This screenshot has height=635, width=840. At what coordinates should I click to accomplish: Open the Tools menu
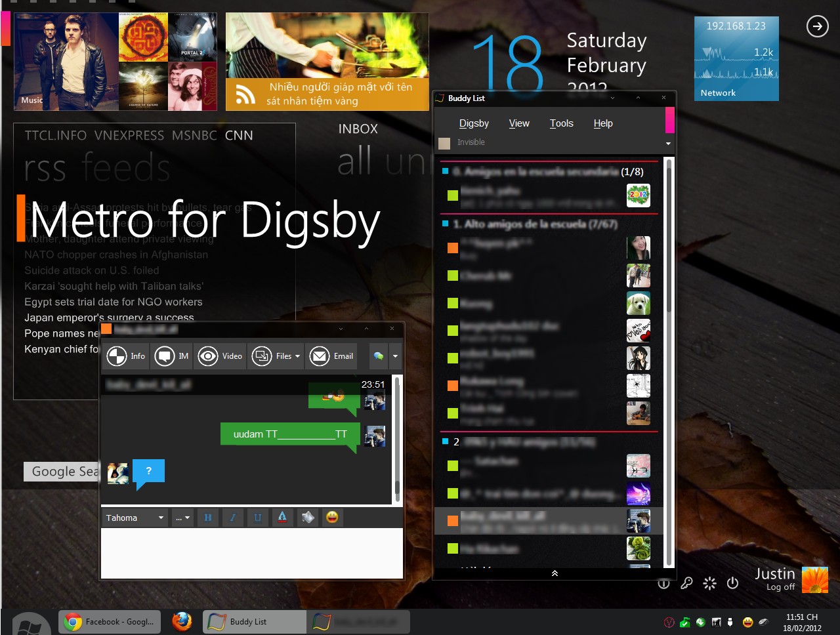coord(562,123)
